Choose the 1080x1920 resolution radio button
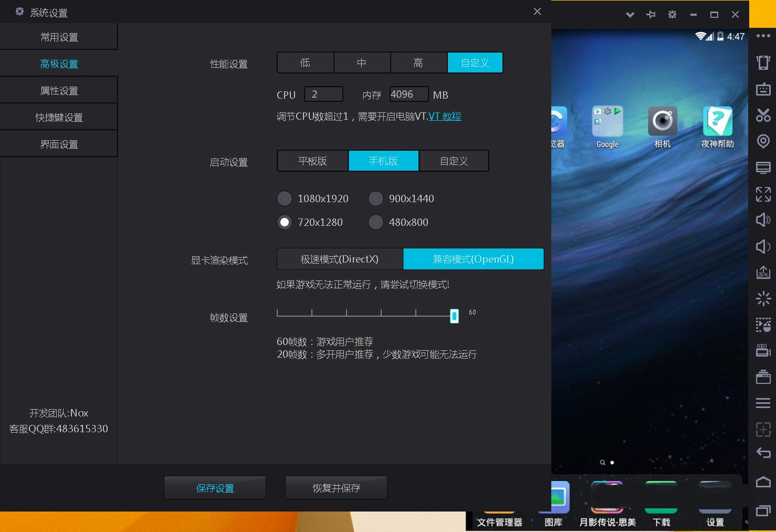Viewport: 776px width, 532px height. pos(285,199)
